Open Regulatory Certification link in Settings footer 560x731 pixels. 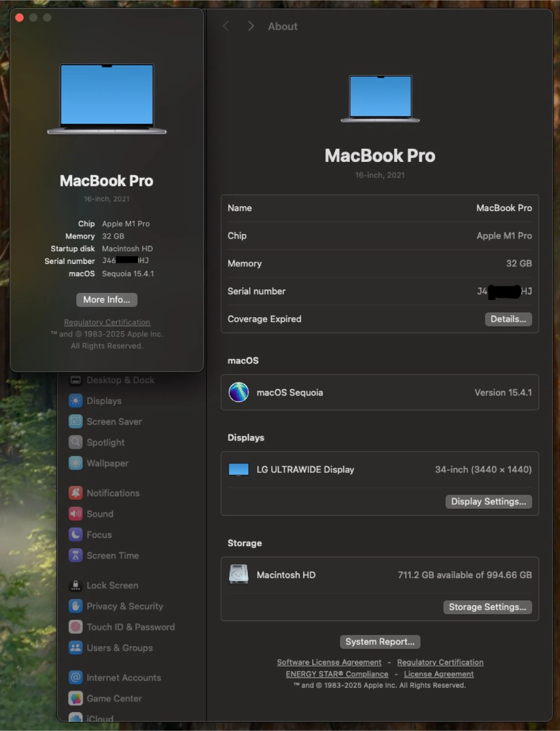click(x=440, y=662)
